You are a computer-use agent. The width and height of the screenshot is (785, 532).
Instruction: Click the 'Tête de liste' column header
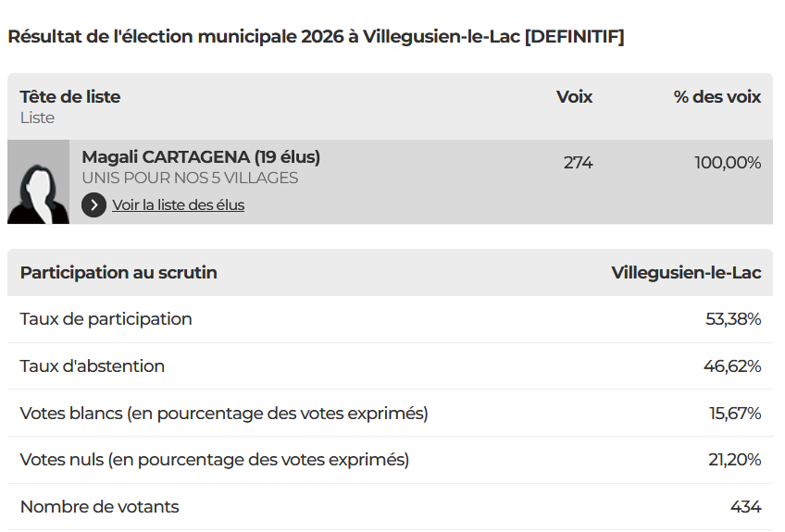(70, 96)
